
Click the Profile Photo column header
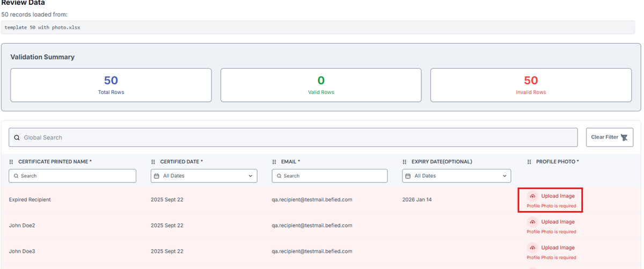pos(558,162)
